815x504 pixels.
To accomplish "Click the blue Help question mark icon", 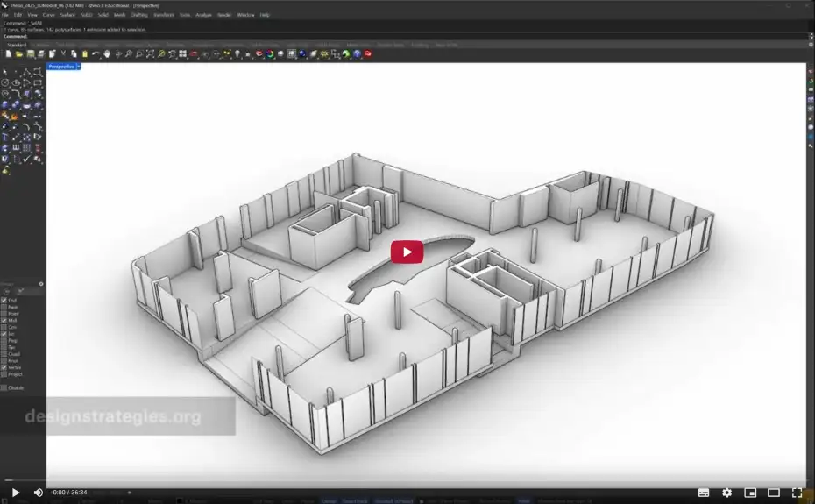I will click(x=357, y=53).
